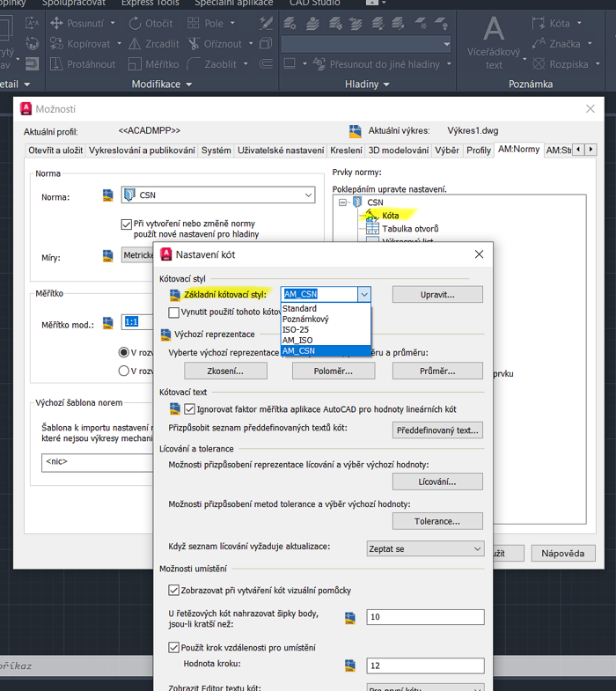The image size is (616, 691).
Task: Expand the Hladiny panel
Action: (367, 85)
